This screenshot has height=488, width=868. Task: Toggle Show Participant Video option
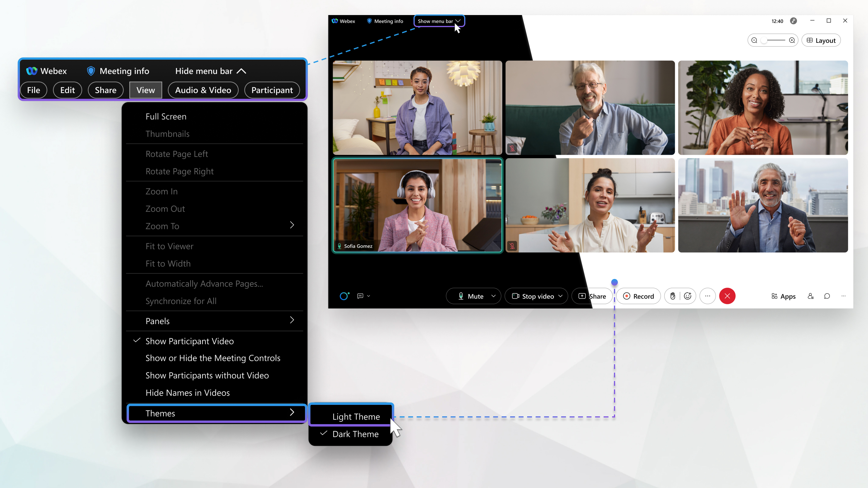point(190,340)
